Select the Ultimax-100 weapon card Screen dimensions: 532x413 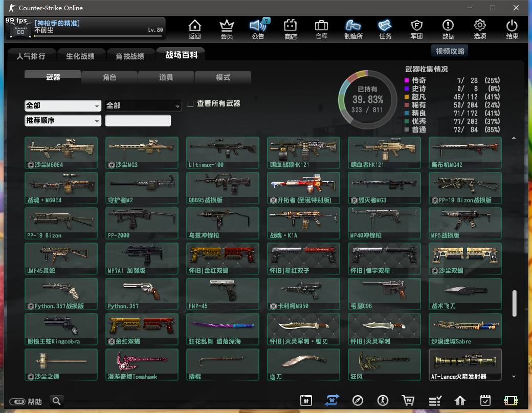[x=223, y=153]
